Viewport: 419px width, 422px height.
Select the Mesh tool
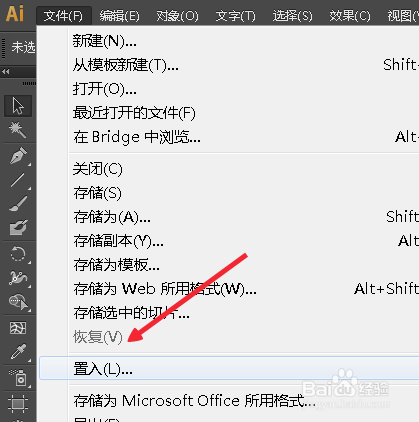[x=18, y=328]
